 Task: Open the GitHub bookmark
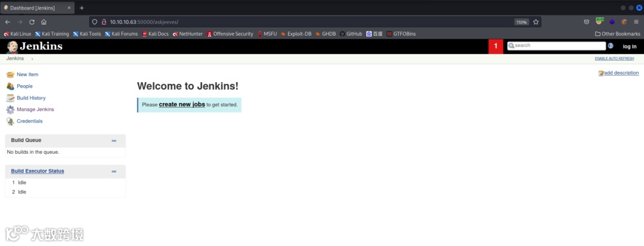(x=351, y=34)
